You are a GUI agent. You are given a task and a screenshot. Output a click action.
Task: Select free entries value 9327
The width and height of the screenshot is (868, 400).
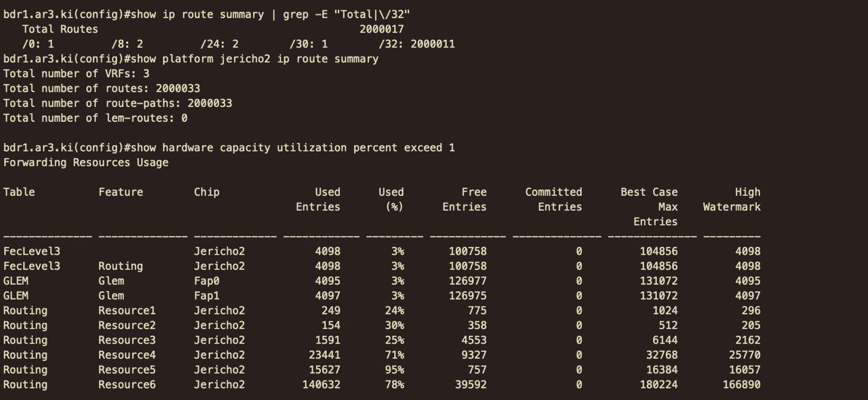coord(474,355)
